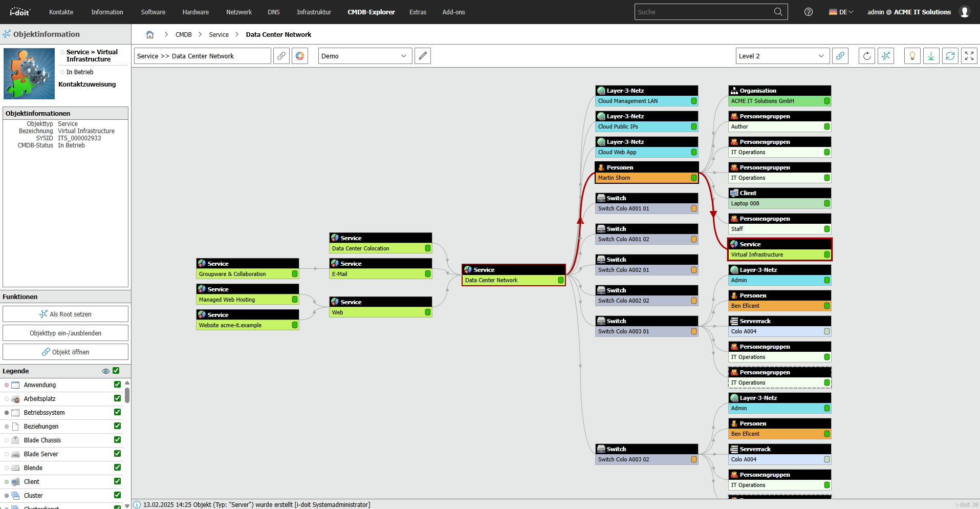
Task: Click the Als Root setzen button
Action: point(66,314)
